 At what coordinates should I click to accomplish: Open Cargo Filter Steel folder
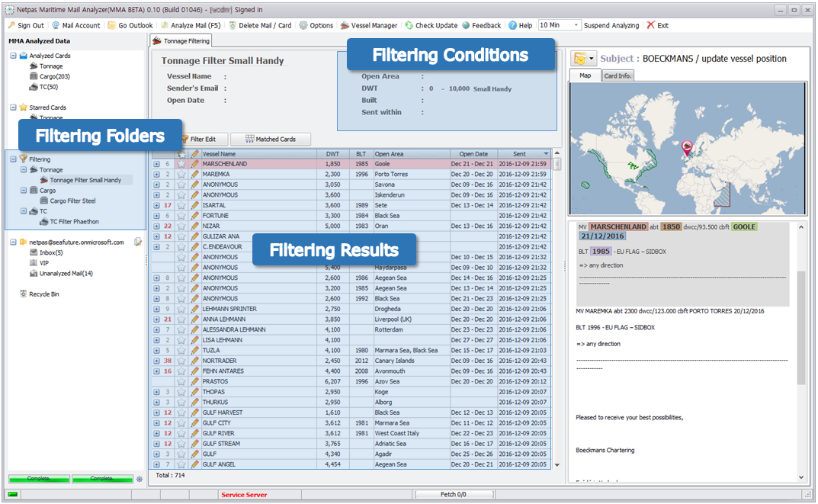point(72,201)
